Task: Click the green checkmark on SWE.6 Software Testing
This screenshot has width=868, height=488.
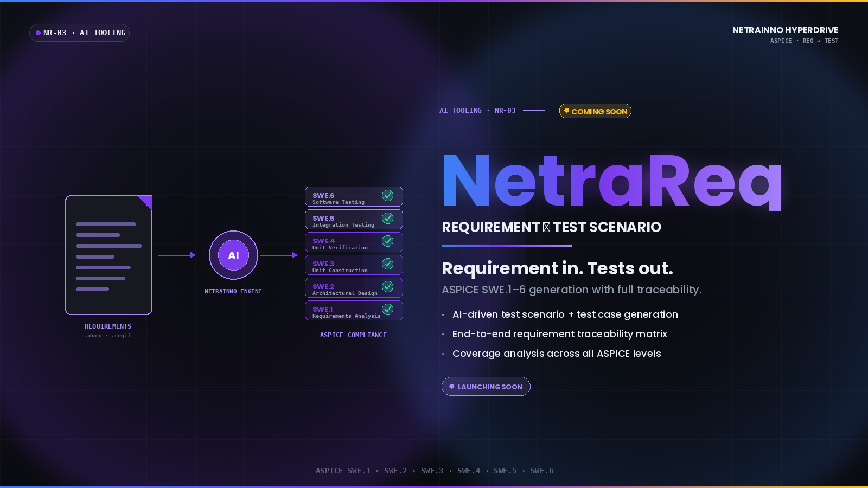Action: click(x=387, y=196)
